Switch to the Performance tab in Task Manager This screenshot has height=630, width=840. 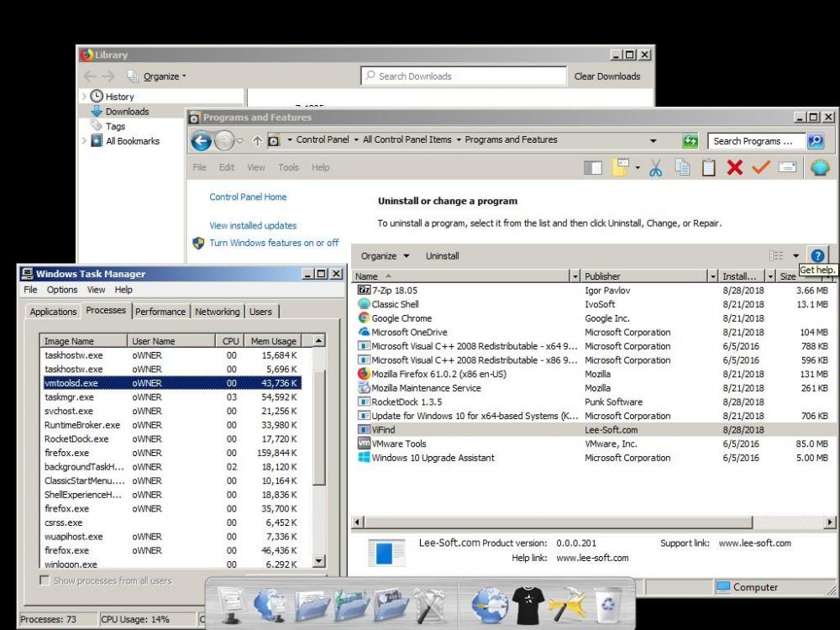160,312
